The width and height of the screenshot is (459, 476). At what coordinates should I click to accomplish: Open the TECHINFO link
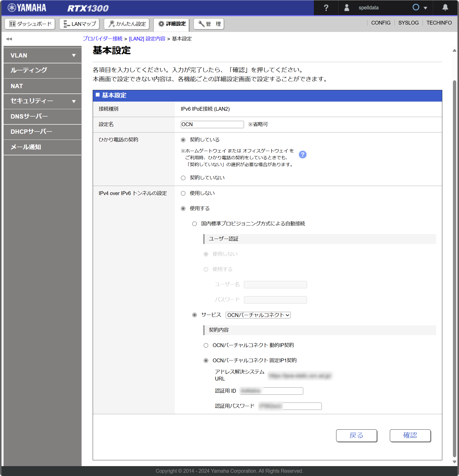click(x=439, y=23)
